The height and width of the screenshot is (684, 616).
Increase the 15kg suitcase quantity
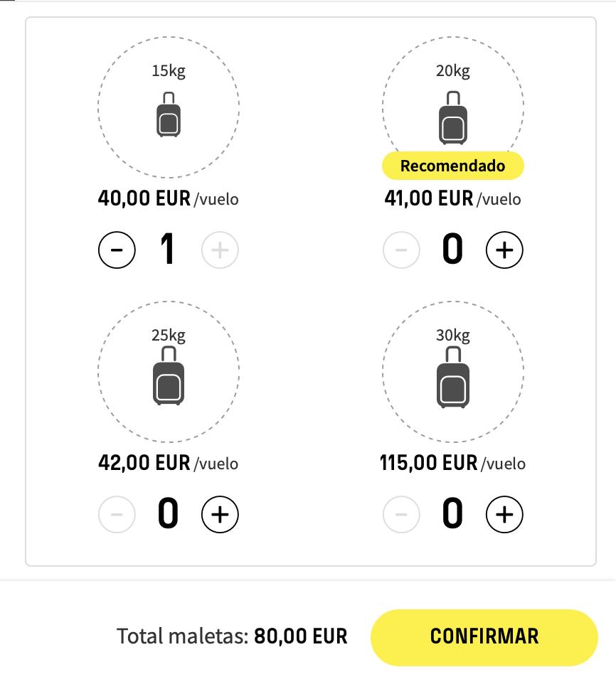click(x=220, y=250)
